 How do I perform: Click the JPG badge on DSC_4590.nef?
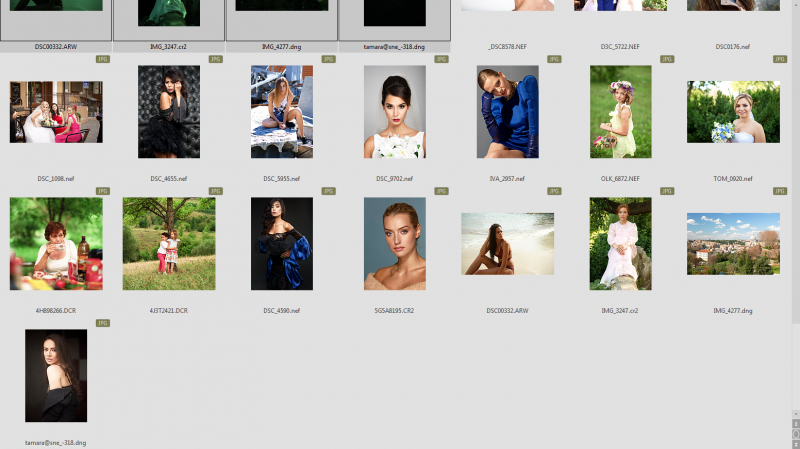(x=328, y=191)
